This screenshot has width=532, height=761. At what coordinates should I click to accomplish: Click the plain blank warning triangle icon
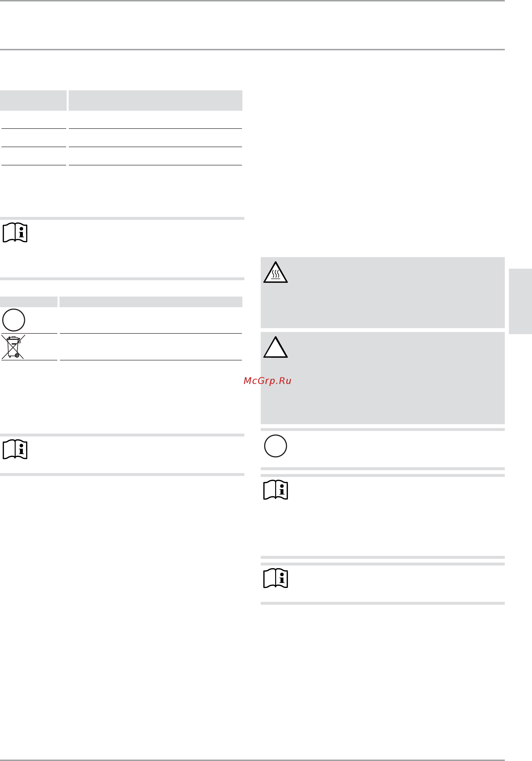click(x=275, y=347)
